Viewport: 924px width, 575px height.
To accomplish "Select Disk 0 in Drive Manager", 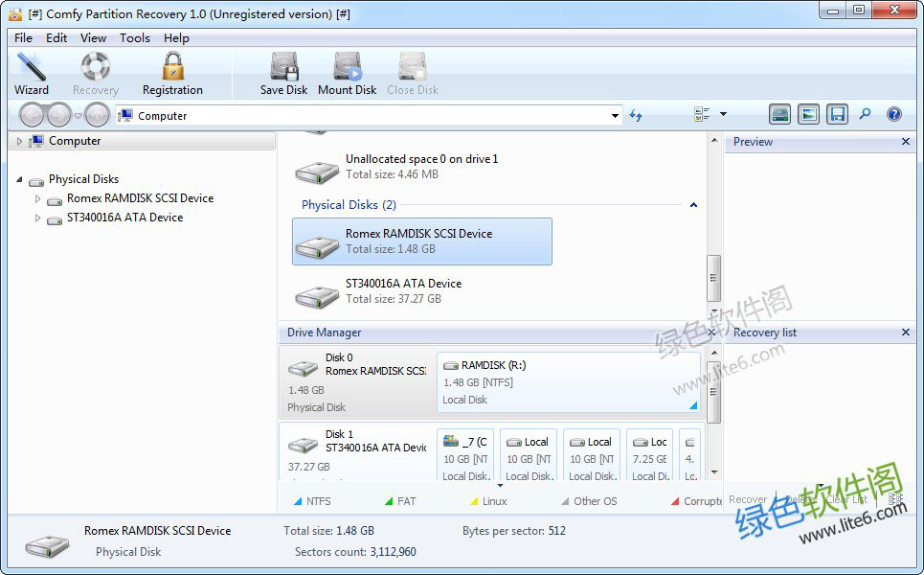I will (357, 382).
